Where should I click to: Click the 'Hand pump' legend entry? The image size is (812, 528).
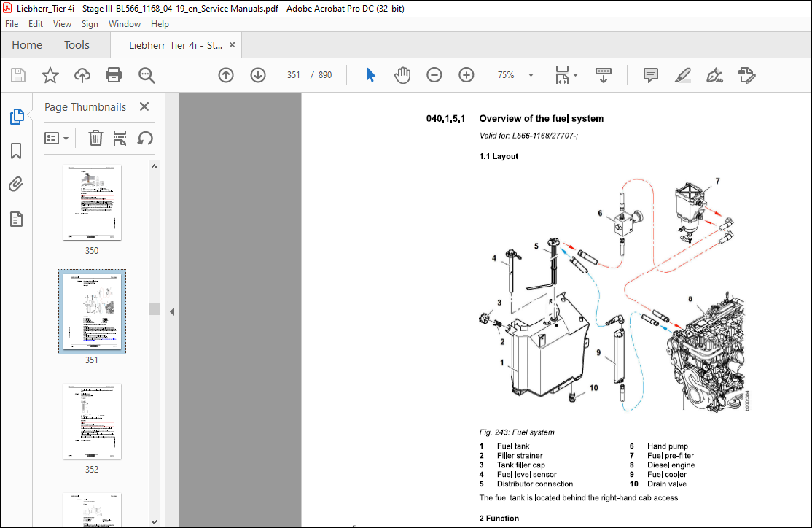[x=667, y=446]
